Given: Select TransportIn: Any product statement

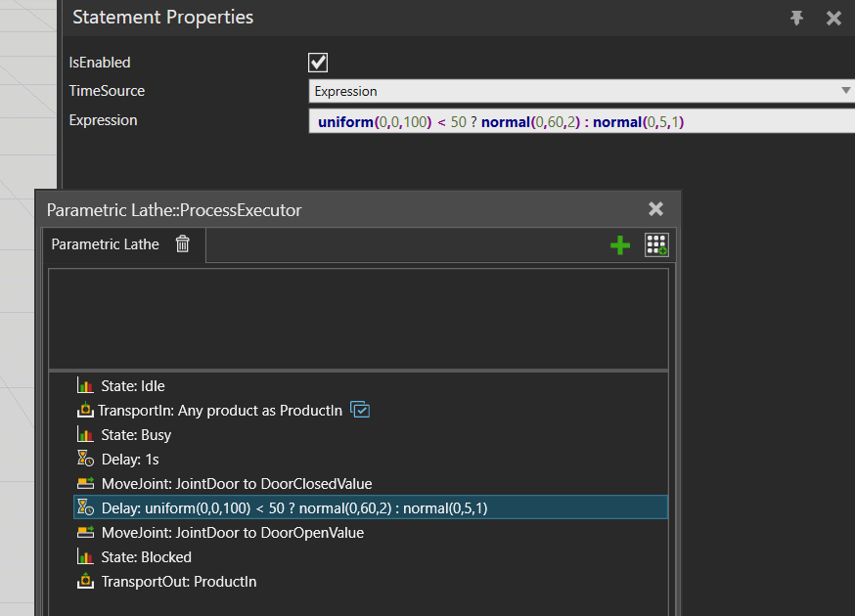Looking at the screenshot, I should pos(219,411).
